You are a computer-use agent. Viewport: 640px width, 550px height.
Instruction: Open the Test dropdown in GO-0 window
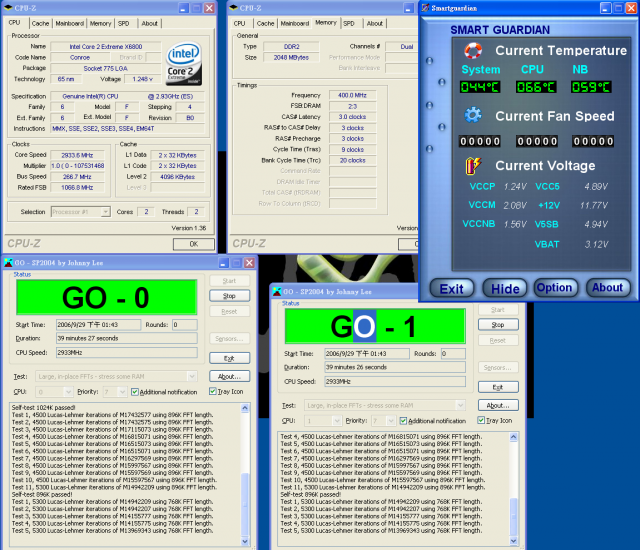192,376
